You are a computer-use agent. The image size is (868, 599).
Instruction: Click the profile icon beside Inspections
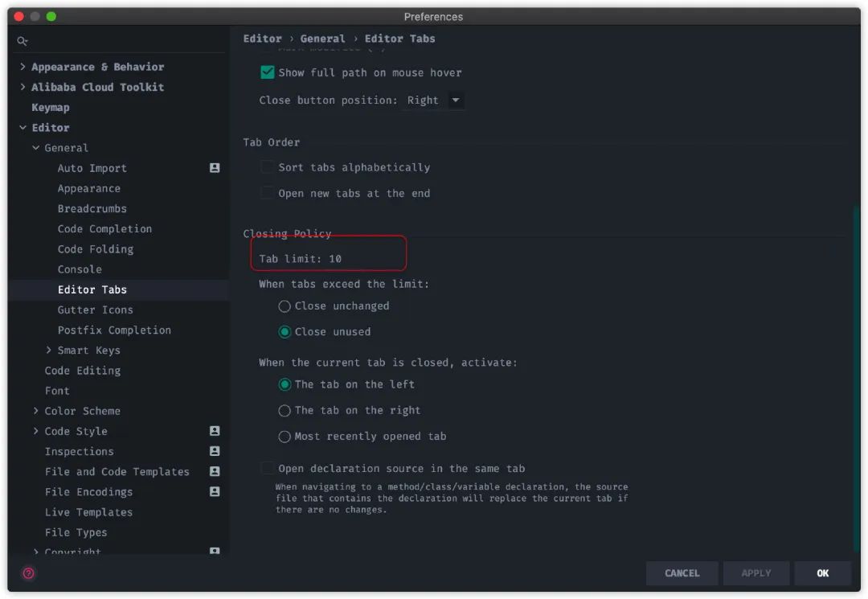[x=215, y=451]
